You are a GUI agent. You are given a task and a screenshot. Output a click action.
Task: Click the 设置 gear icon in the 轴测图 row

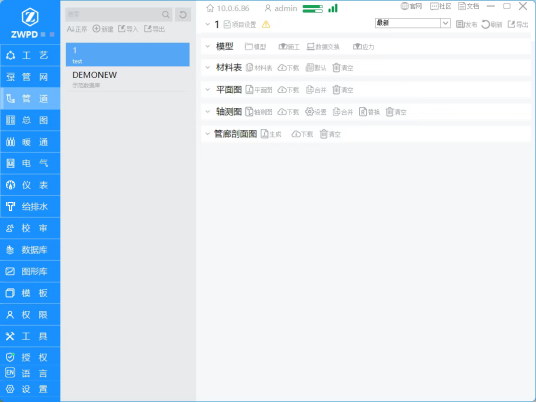(x=309, y=112)
